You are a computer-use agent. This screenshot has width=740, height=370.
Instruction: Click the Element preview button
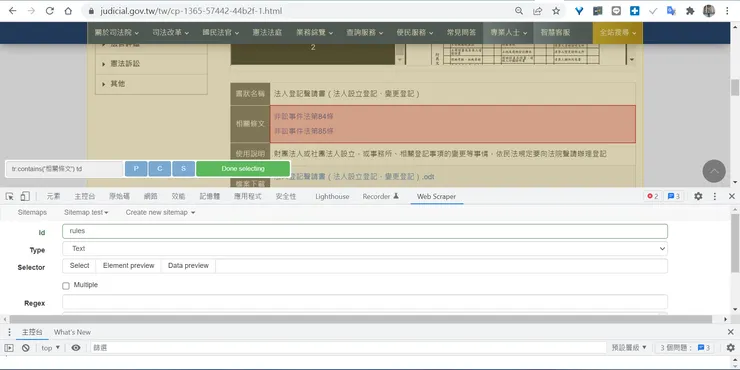coord(128,266)
